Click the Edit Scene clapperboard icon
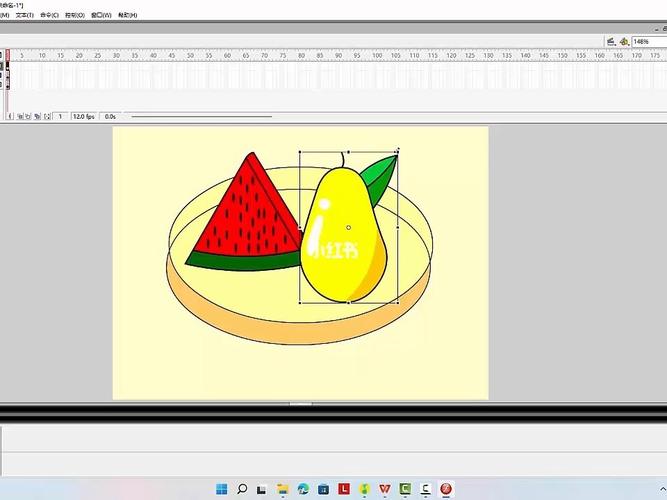The width and height of the screenshot is (667, 500). tap(611, 41)
